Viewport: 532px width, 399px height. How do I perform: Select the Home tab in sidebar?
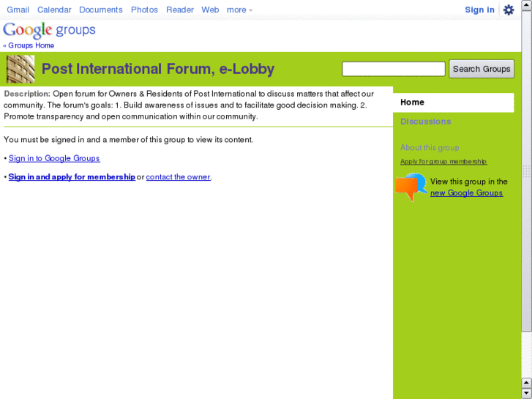pos(453,102)
